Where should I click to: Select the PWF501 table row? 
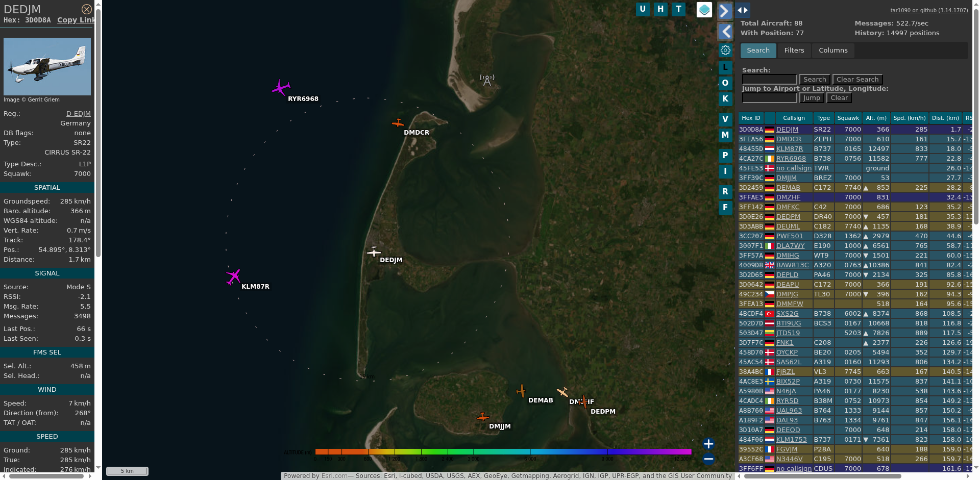[855, 236]
